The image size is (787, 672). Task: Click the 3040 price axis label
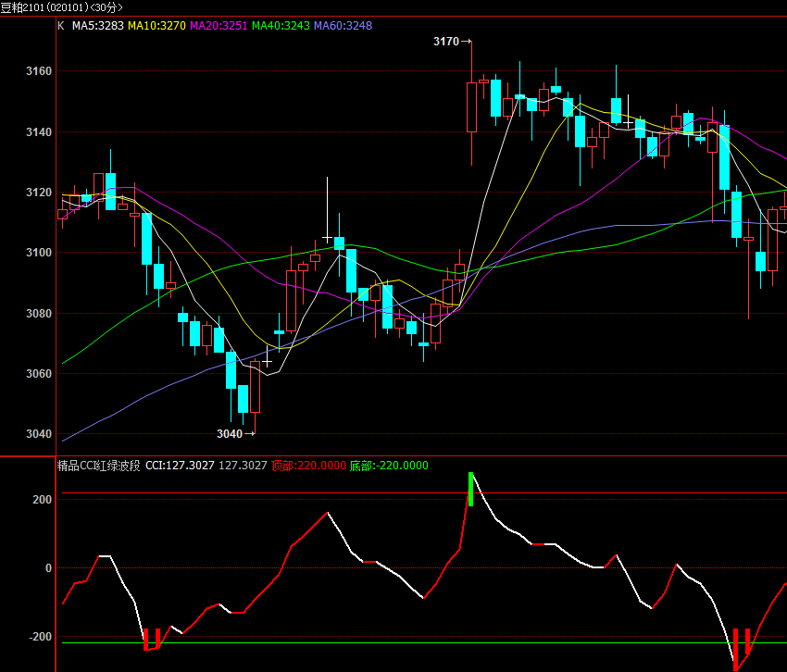point(39,433)
